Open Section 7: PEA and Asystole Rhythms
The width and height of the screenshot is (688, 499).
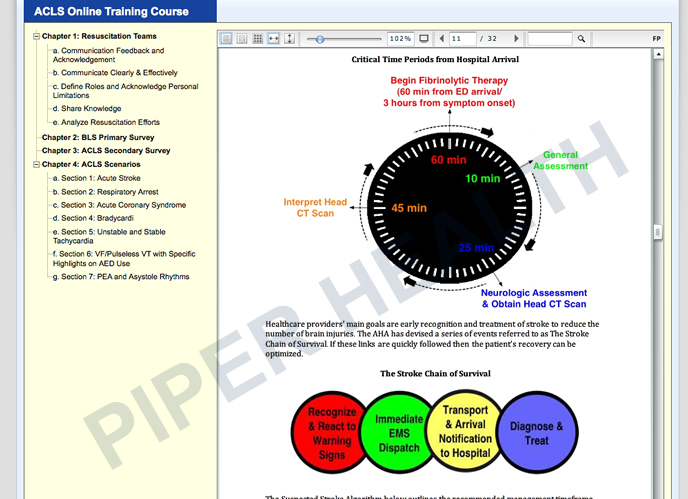click(x=121, y=276)
